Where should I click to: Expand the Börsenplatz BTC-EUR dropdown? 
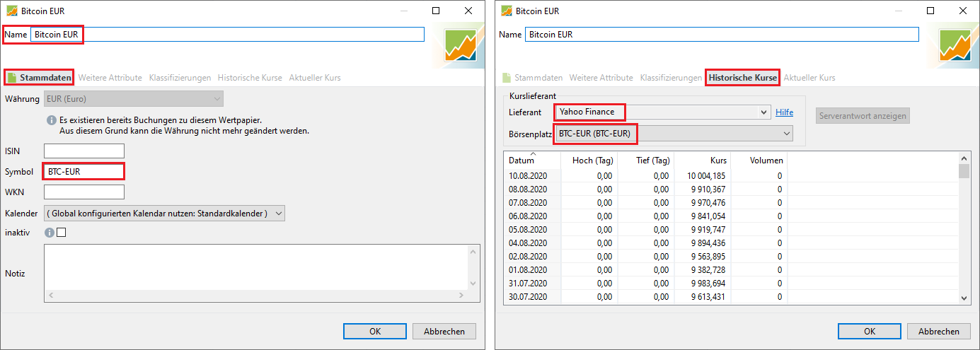coord(674,133)
